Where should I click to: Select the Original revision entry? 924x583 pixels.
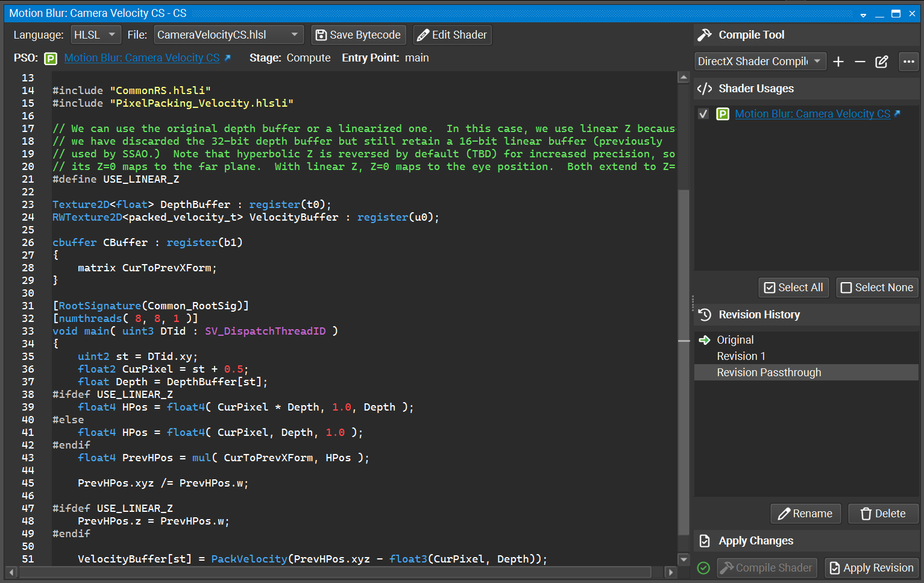pyautogui.click(x=735, y=339)
